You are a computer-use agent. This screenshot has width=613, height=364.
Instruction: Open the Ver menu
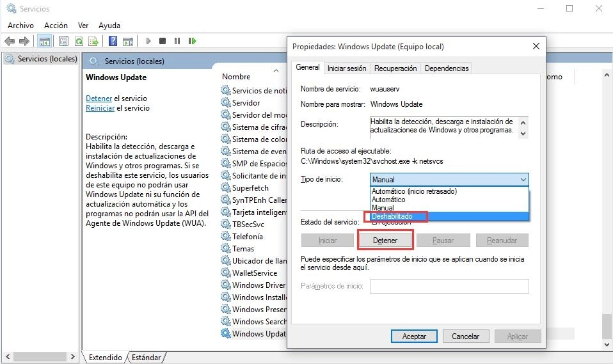point(83,26)
